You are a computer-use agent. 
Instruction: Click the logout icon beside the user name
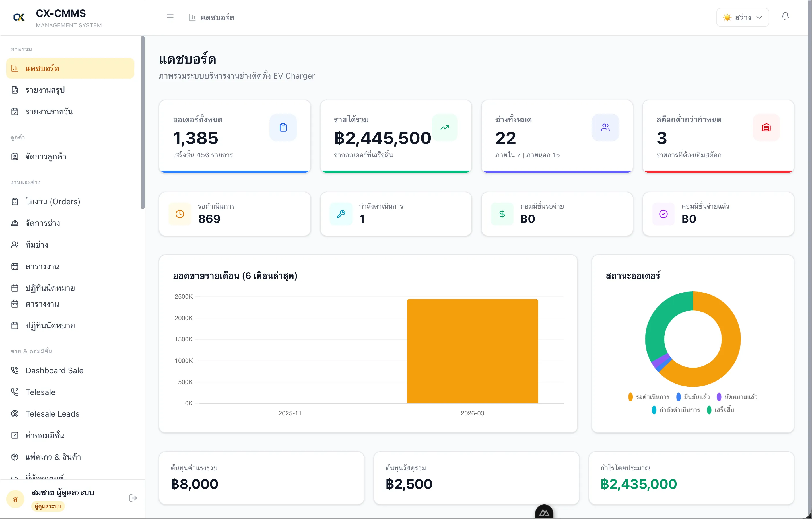click(x=133, y=498)
